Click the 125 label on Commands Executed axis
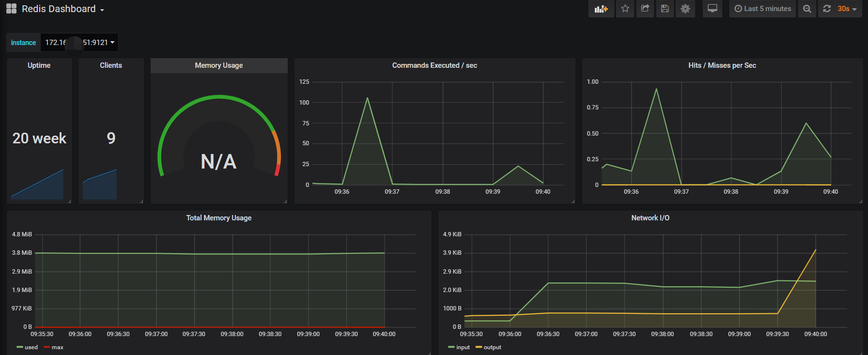 (304, 82)
